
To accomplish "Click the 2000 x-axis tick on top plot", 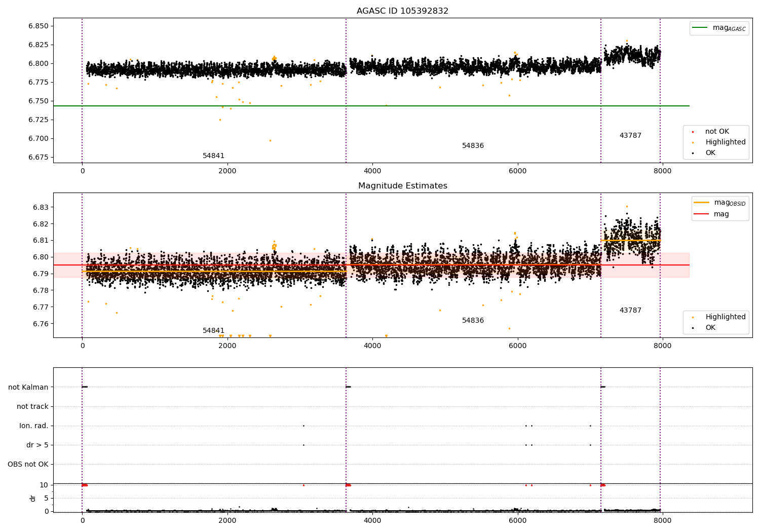I will point(227,171).
